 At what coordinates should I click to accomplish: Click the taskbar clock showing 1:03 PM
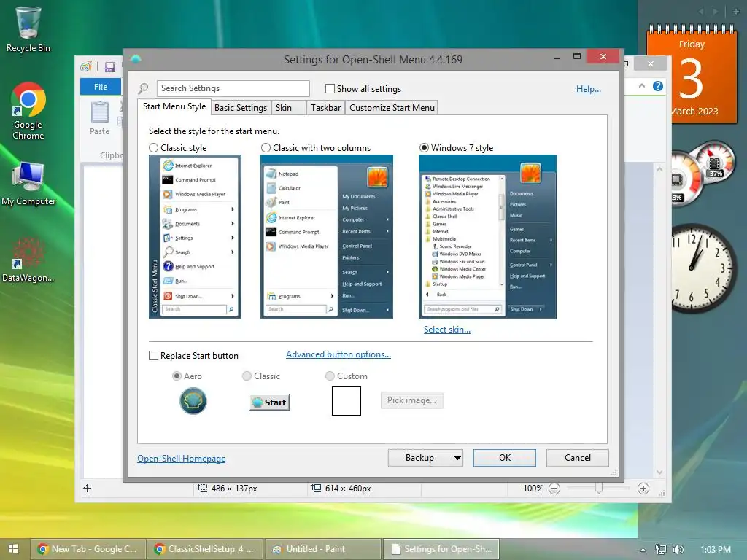[x=715, y=550]
